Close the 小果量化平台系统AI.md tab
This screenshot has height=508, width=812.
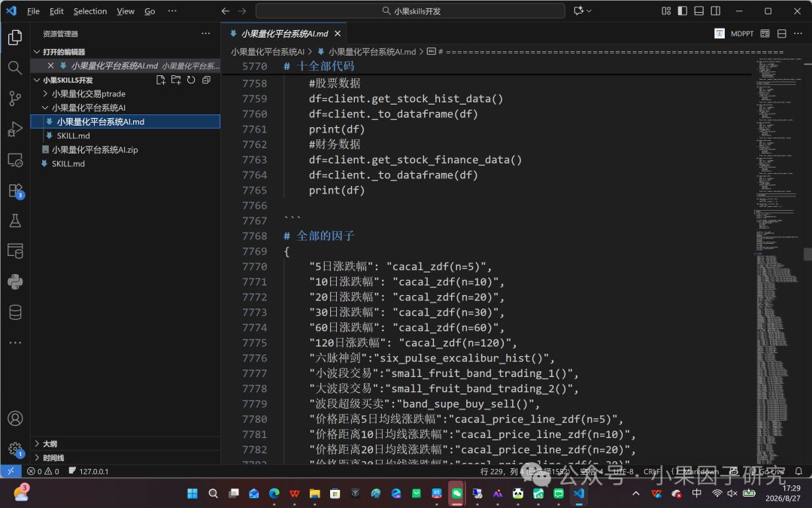click(x=338, y=34)
